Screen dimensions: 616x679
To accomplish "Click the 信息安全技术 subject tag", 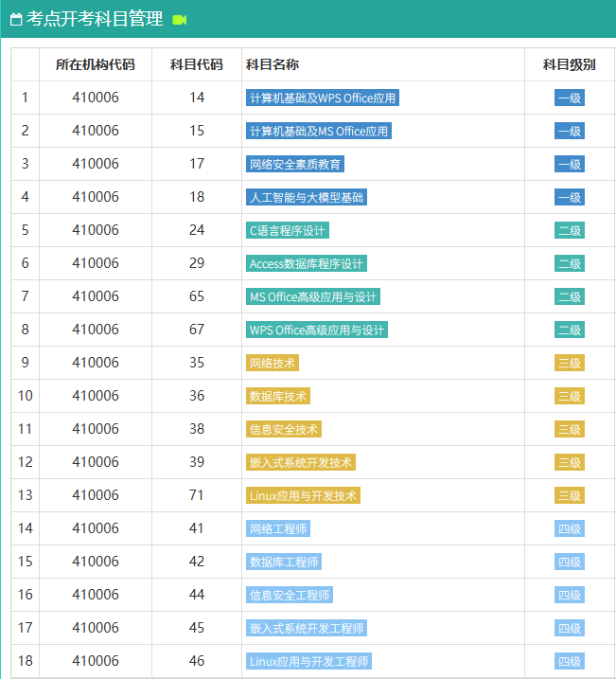I will click(283, 429).
